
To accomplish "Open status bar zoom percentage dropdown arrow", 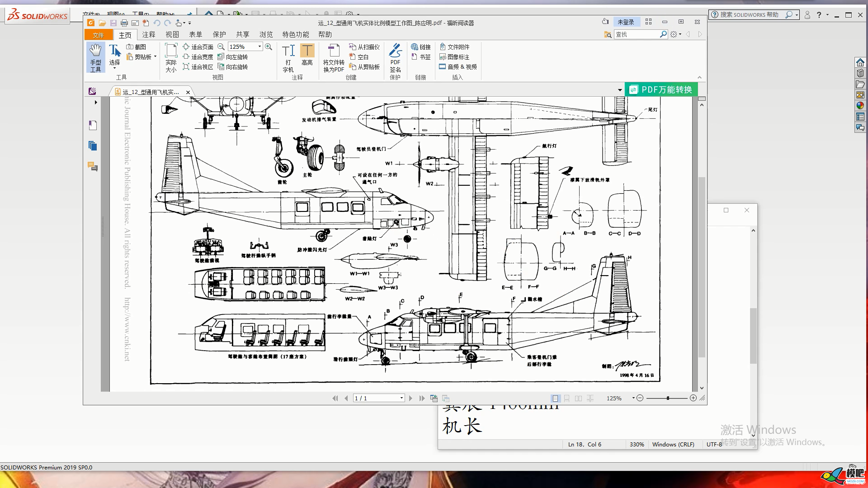I will pyautogui.click(x=633, y=398).
